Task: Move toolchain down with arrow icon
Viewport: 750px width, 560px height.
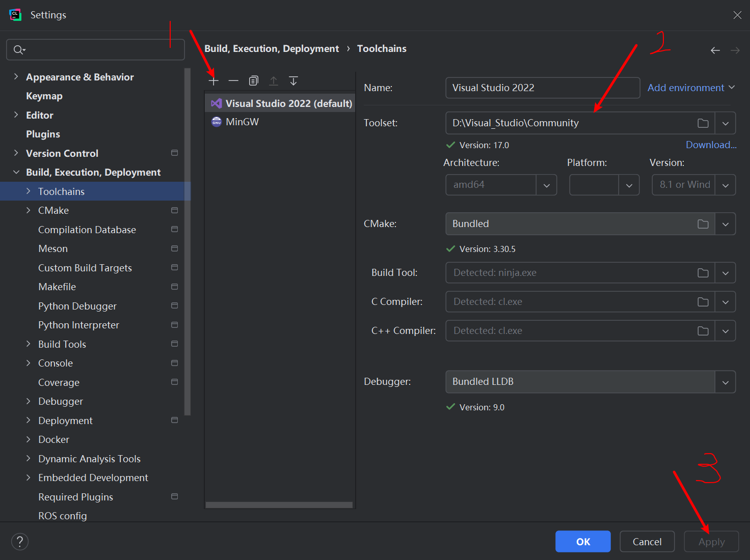Action: 293,81
